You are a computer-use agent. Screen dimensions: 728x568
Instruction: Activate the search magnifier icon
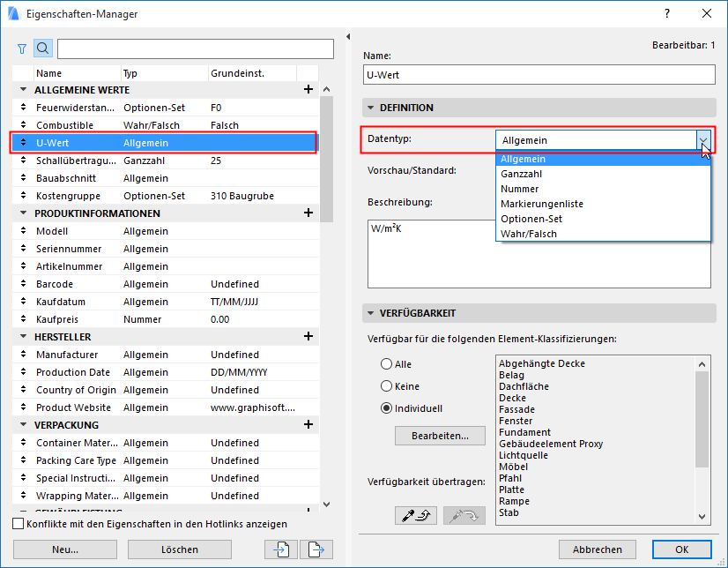(x=42, y=49)
